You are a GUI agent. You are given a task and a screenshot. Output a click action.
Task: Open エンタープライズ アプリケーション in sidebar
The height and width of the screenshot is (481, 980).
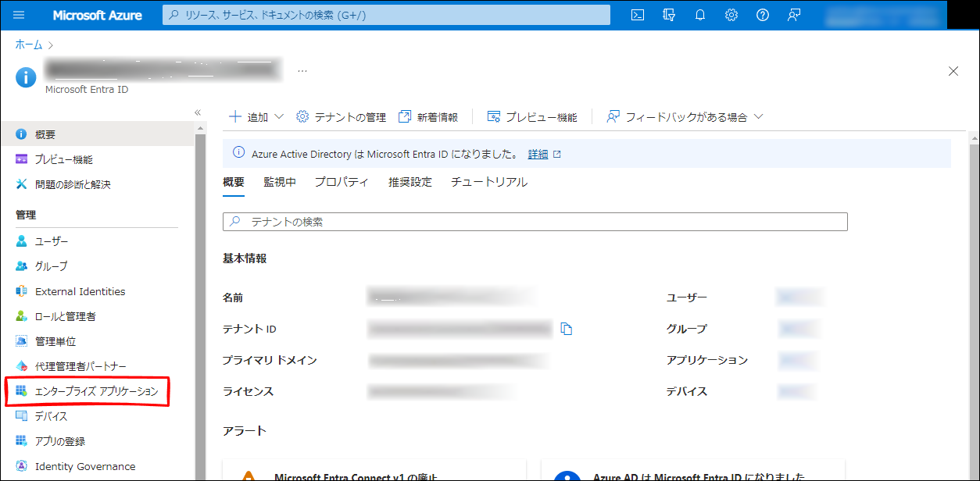click(96, 391)
